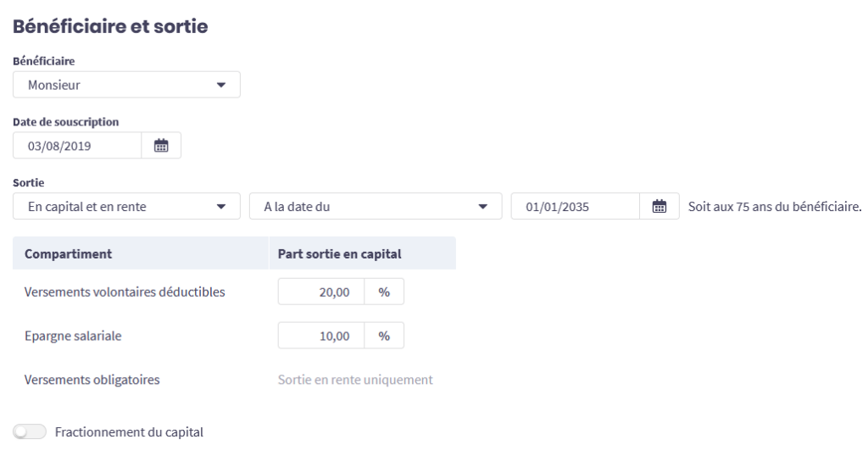Open the subscription date calendar picker

click(161, 146)
